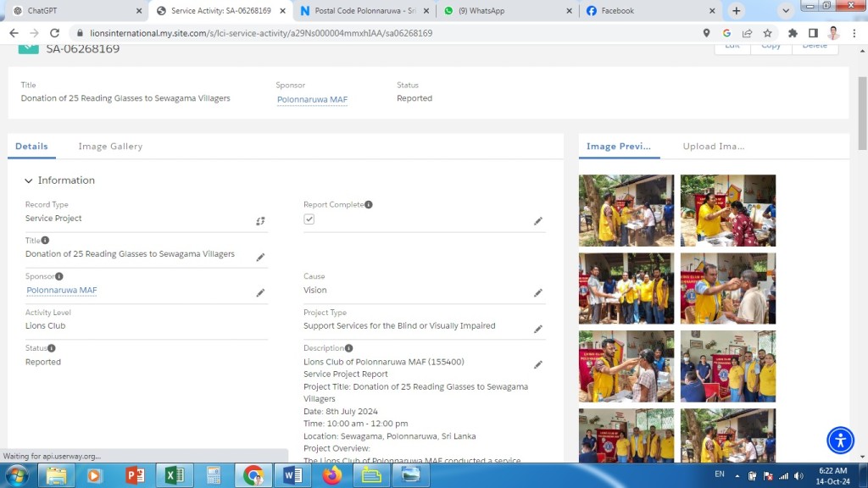Launch Firefox from the taskbar

click(x=332, y=475)
